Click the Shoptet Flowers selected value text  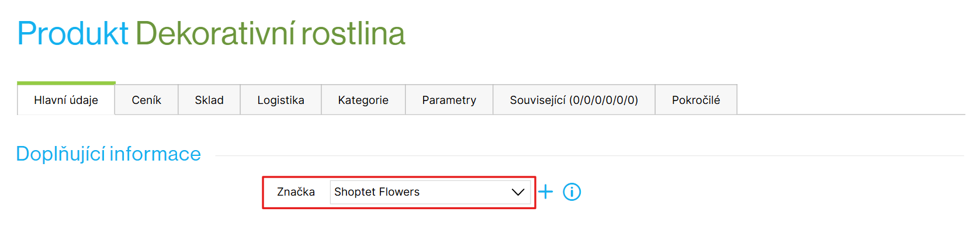pyautogui.click(x=377, y=192)
